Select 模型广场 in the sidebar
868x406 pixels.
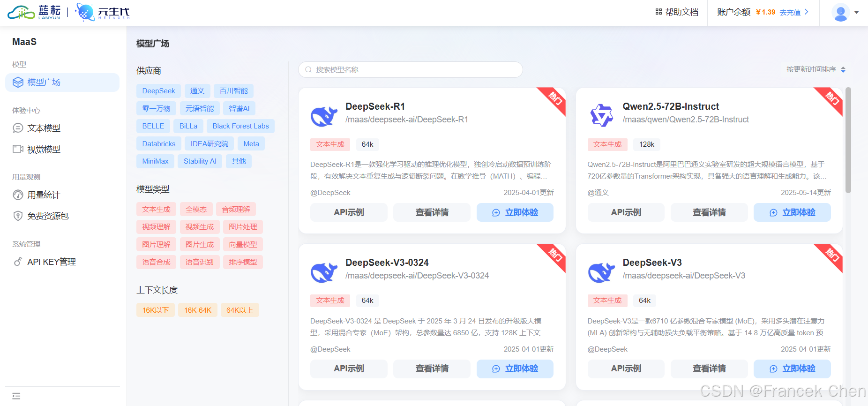click(62, 83)
